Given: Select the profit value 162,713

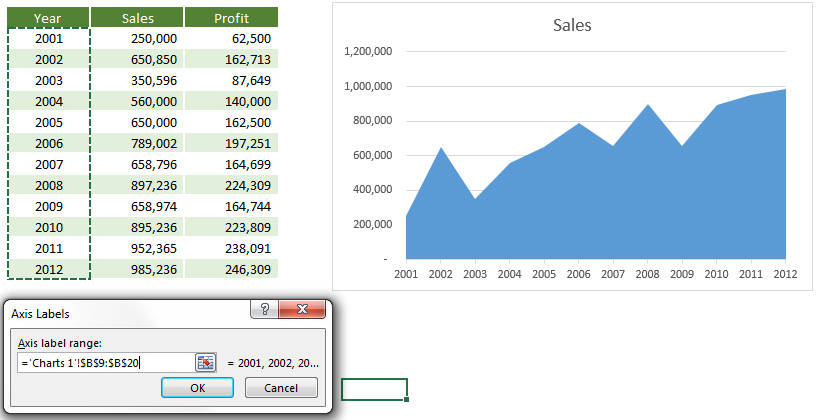Looking at the screenshot, I should pos(231,60).
